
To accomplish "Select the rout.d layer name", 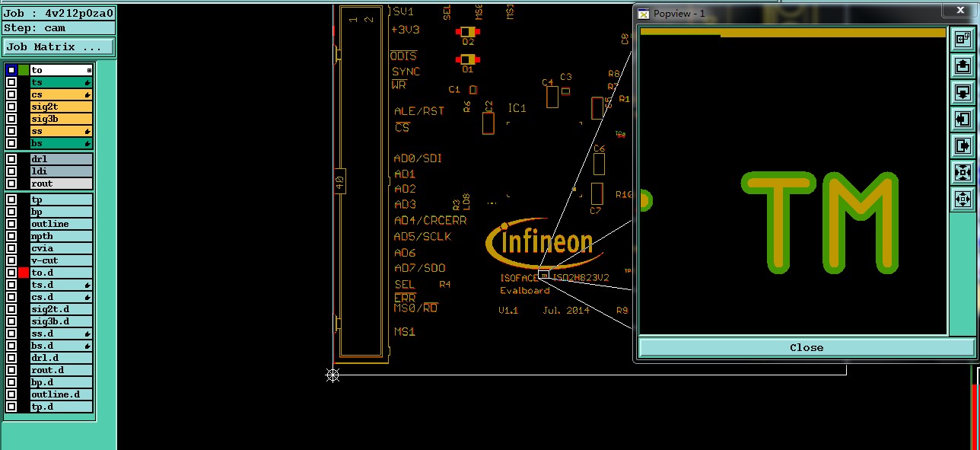I will (x=61, y=370).
